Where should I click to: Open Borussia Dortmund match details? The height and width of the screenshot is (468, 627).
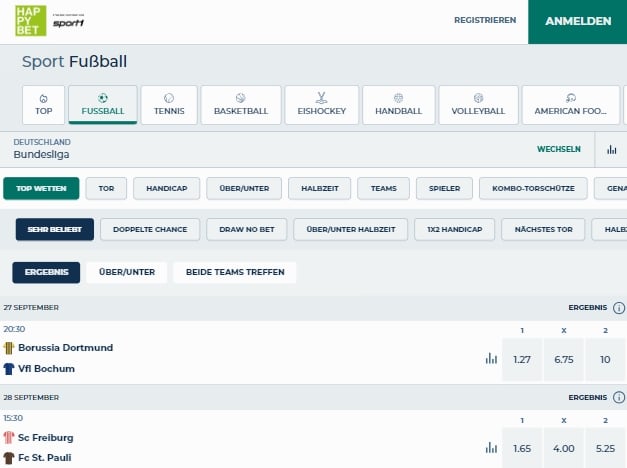click(x=66, y=348)
